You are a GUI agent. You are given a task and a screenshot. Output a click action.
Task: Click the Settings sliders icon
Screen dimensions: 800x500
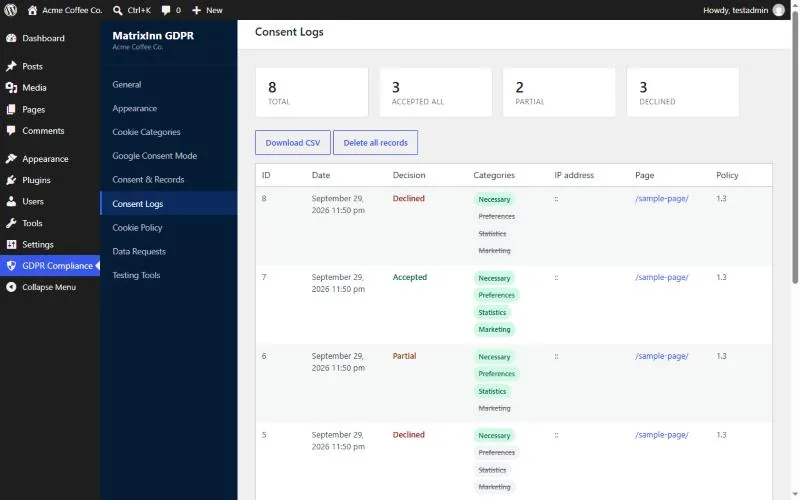point(11,244)
